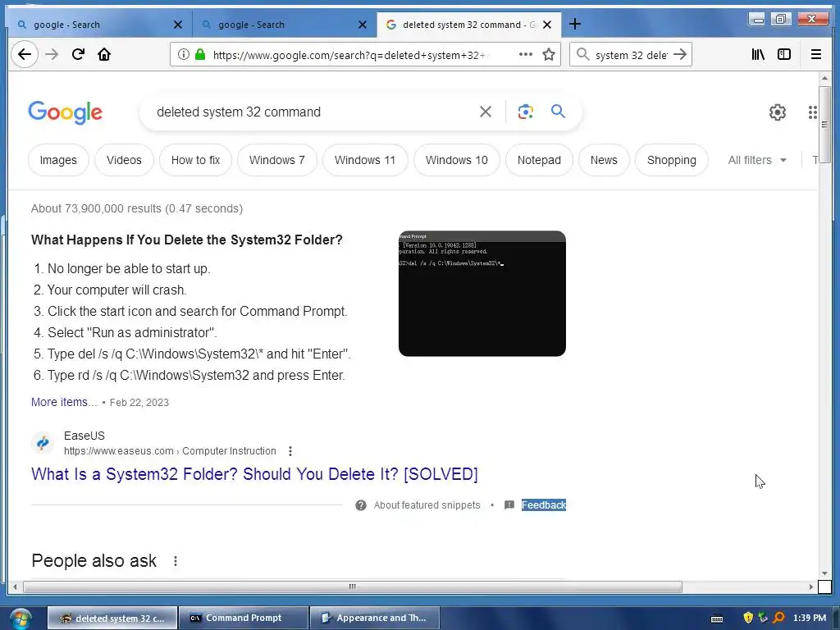The height and width of the screenshot is (630, 840).
Task: Apply the Windows 7 filter chip
Action: [277, 160]
